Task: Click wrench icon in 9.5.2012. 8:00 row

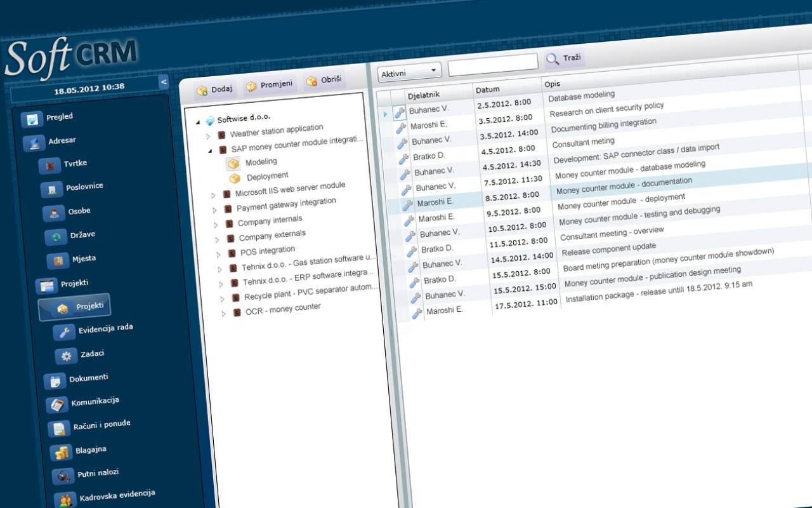Action: [409, 221]
